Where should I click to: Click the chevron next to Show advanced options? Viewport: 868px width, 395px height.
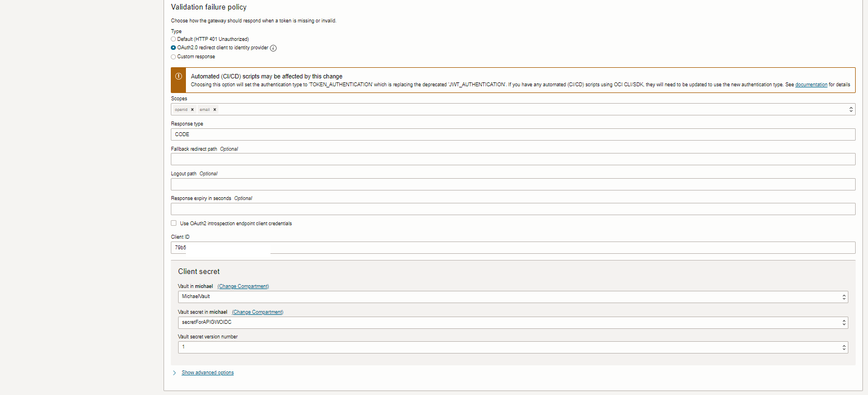[174, 372]
